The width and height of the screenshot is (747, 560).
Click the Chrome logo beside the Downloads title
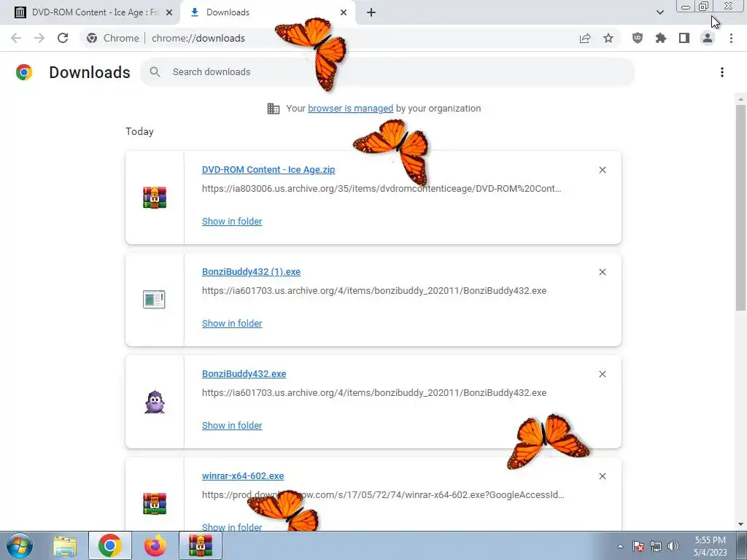coord(24,72)
